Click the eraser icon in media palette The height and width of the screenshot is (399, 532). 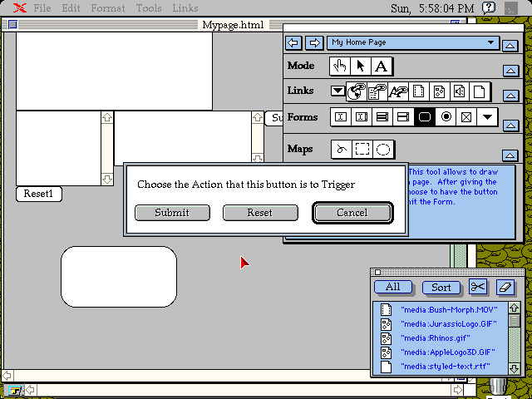[x=505, y=288]
